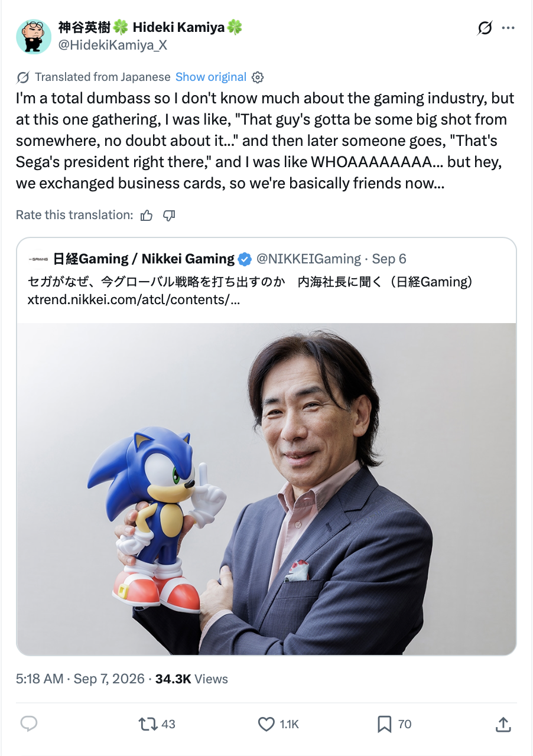Open the @HidekiKamiya_X handle
The width and height of the screenshot is (533, 756).
pyautogui.click(x=112, y=45)
